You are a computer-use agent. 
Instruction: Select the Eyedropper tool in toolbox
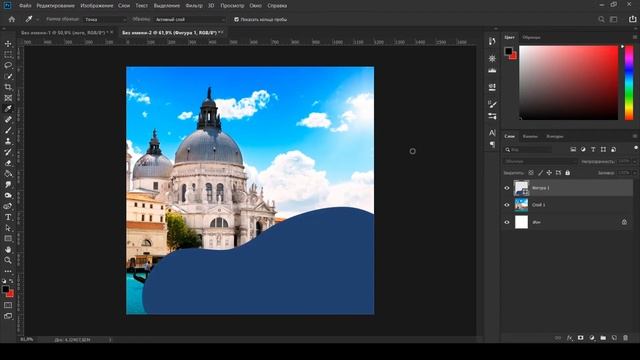(x=8, y=109)
